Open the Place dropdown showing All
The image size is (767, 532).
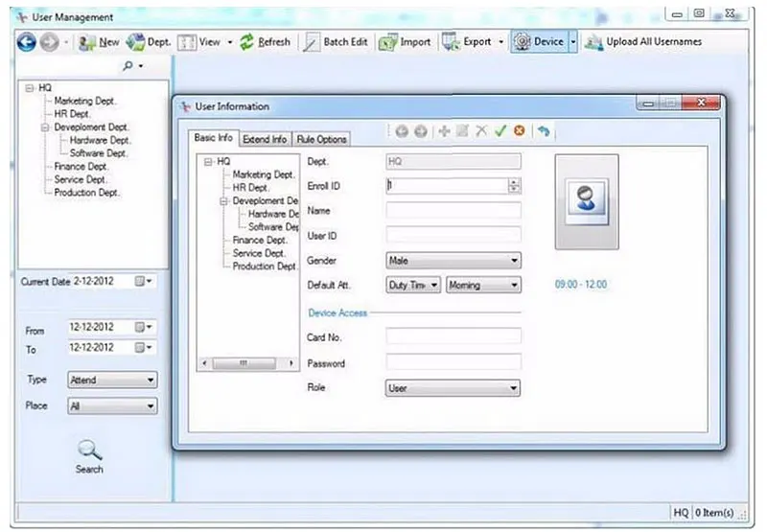point(112,405)
